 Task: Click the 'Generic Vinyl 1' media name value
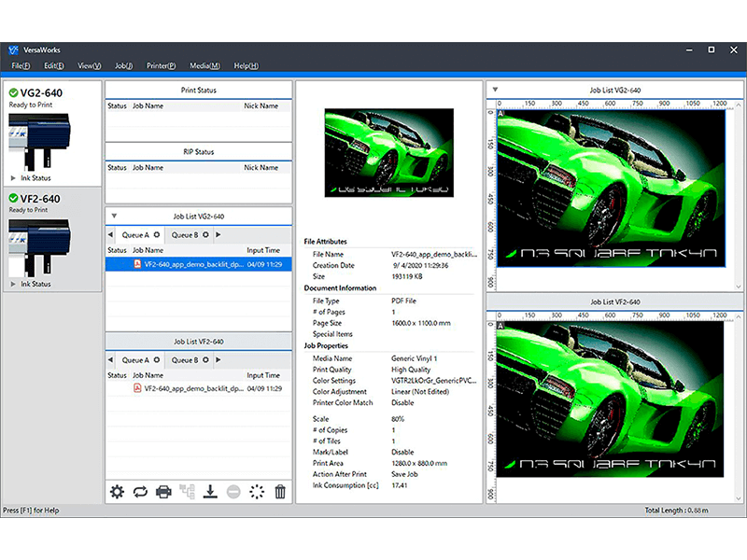click(x=414, y=358)
